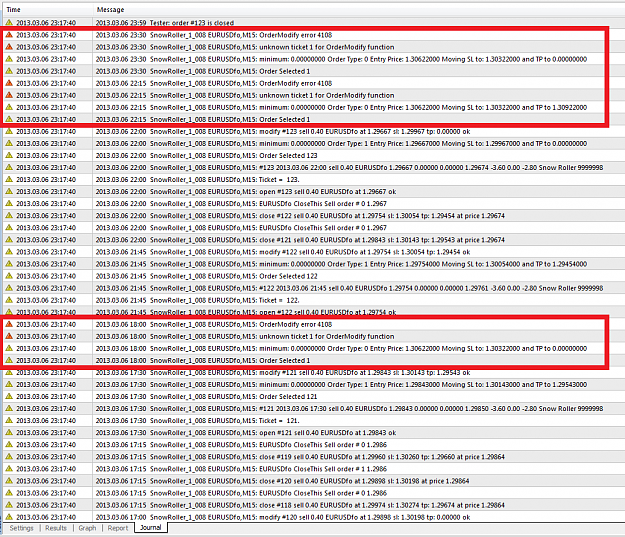Click the warning icon on close #122 sell row
Image resolution: width=625 pixels, height=537 pixels.
pos(9,215)
